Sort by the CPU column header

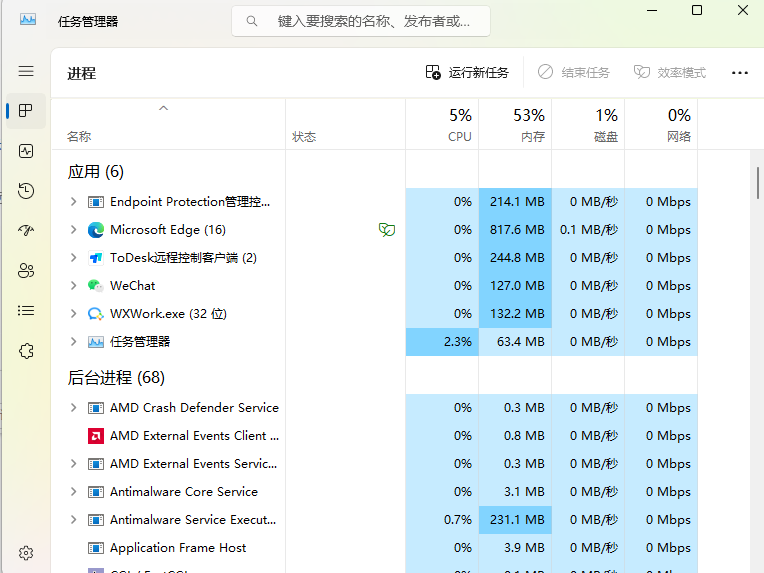(442, 124)
